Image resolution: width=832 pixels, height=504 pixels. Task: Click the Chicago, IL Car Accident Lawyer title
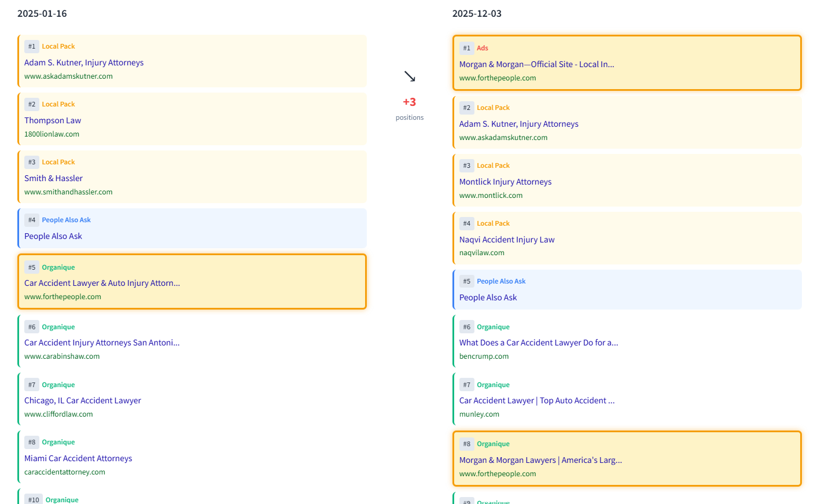[83, 400]
